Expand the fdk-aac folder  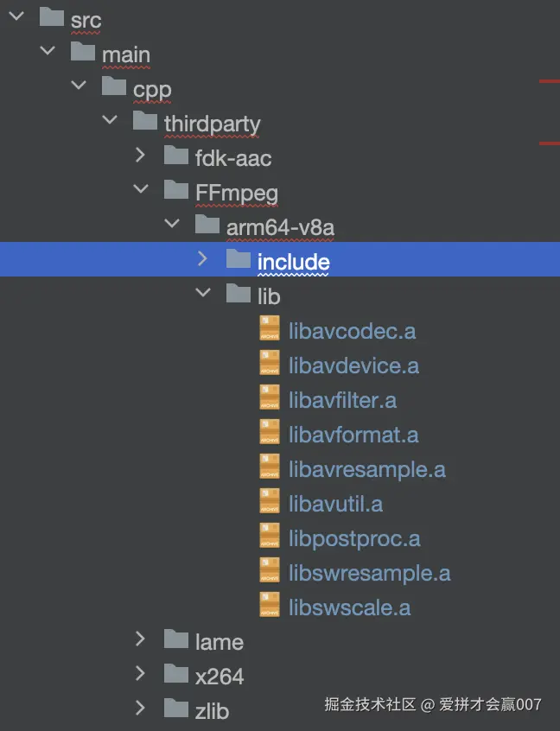click(x=140, y=156)
